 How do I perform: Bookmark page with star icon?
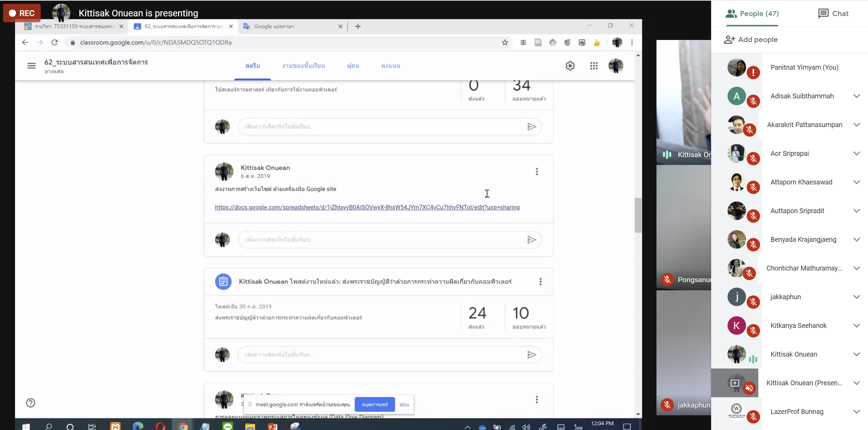click(505, 42)
